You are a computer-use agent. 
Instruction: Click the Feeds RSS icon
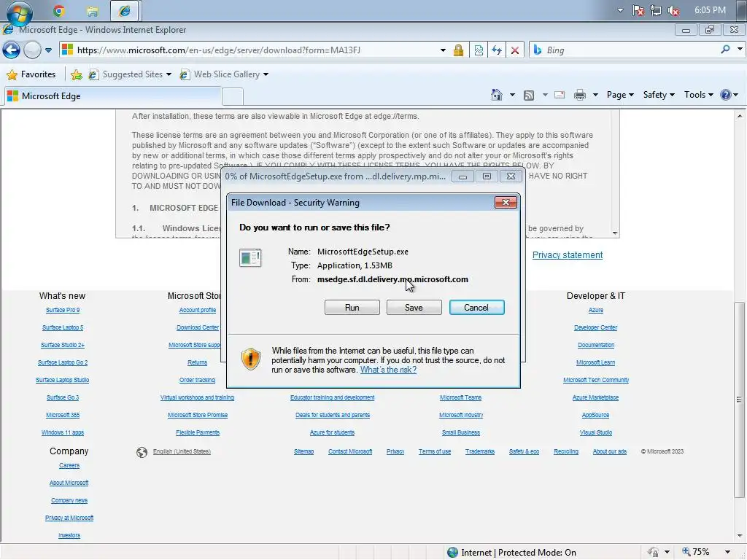(x=528, y=96)
